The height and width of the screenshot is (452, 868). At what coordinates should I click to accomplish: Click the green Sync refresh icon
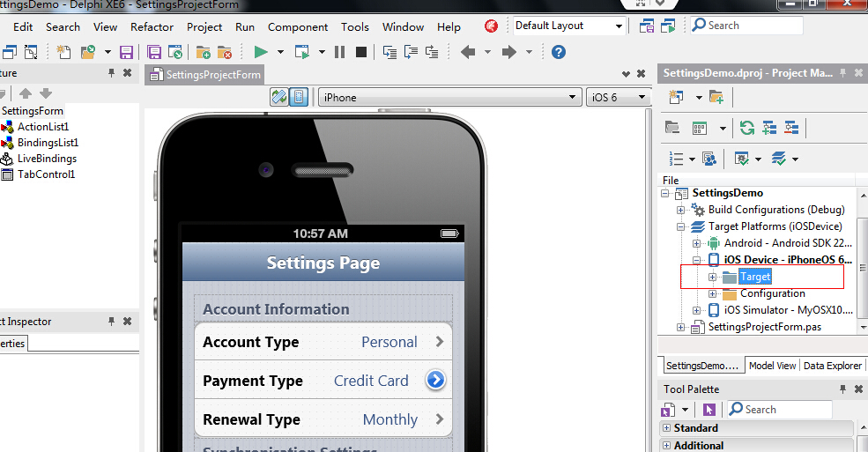tap(747, 129)
